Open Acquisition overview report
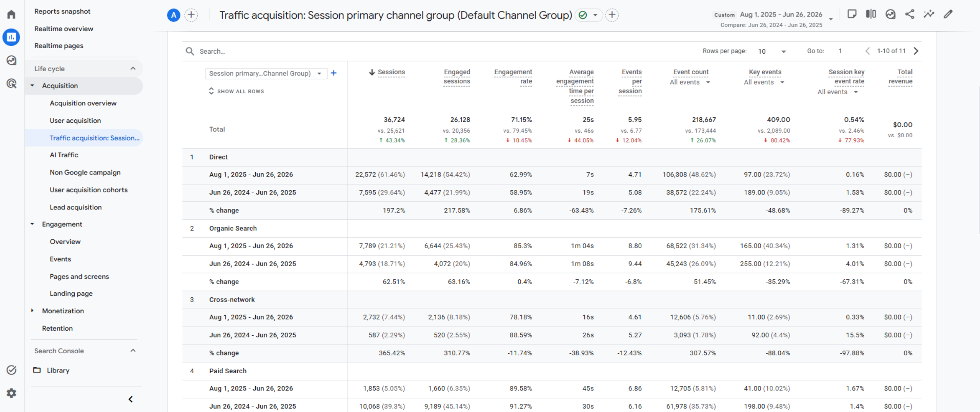 tap(83, 103)
